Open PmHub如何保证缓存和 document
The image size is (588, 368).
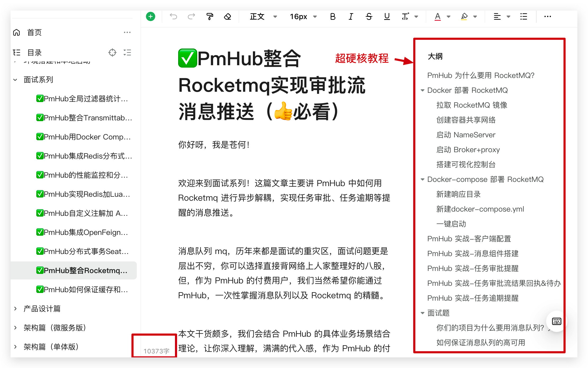click(x=82, y=290)
